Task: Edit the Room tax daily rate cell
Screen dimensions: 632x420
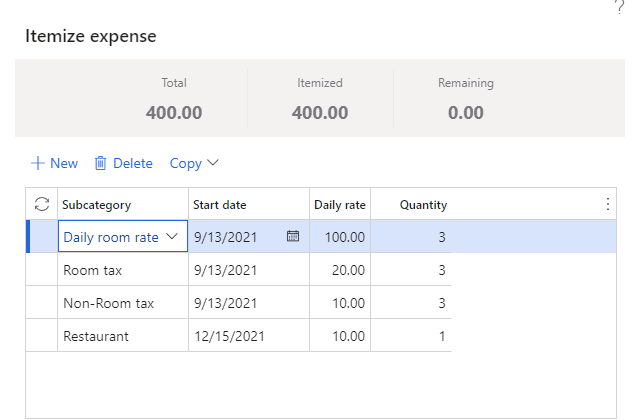Action: click(340, 270)
